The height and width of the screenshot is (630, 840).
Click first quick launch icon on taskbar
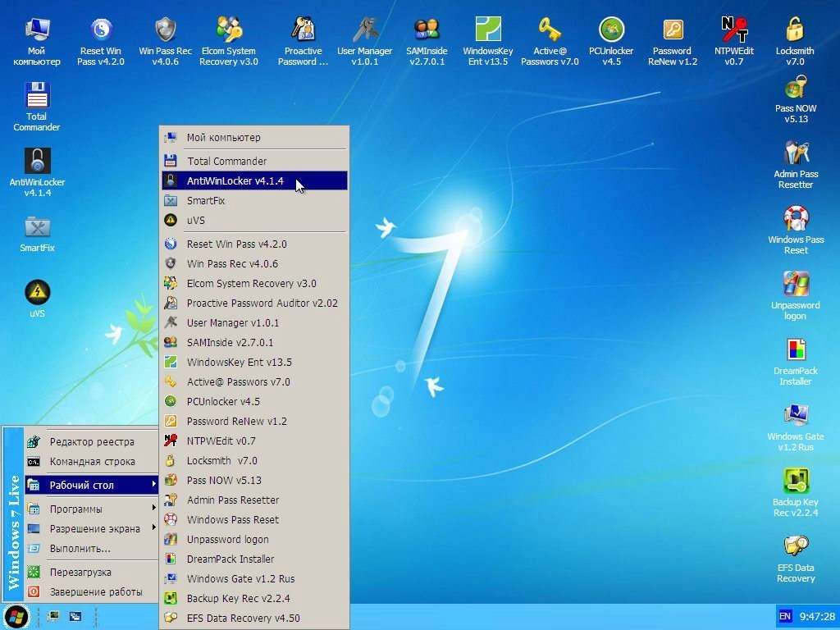[52, 616]
